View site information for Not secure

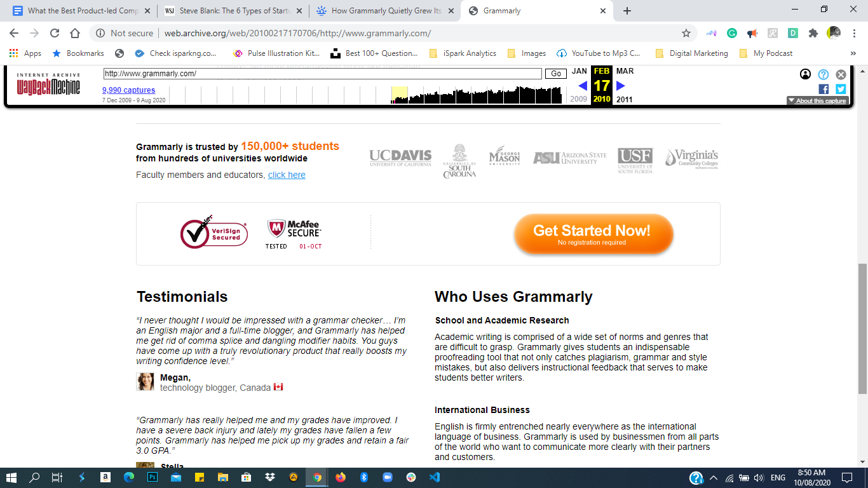125,33
